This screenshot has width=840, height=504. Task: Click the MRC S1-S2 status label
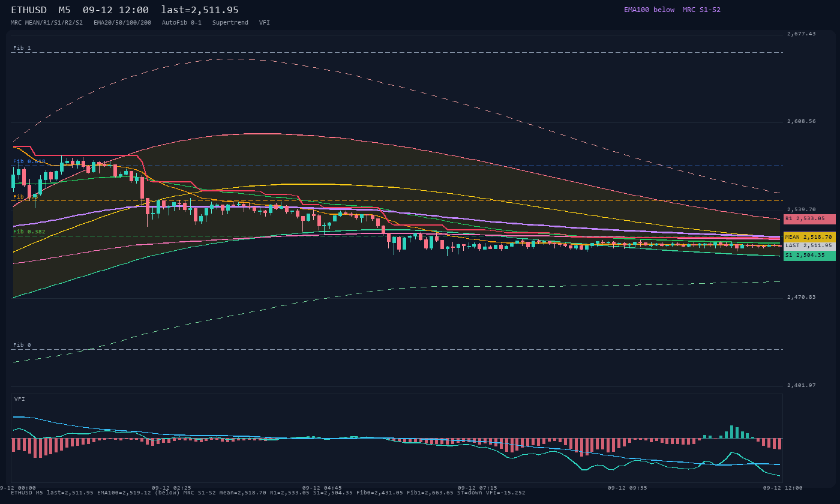click(701, 10)
